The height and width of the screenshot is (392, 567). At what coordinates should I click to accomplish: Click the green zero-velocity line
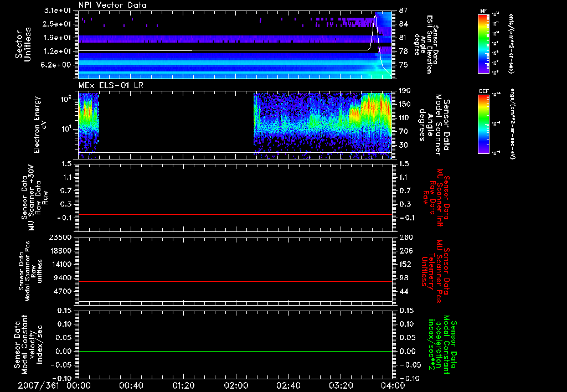tap(235, 351)
